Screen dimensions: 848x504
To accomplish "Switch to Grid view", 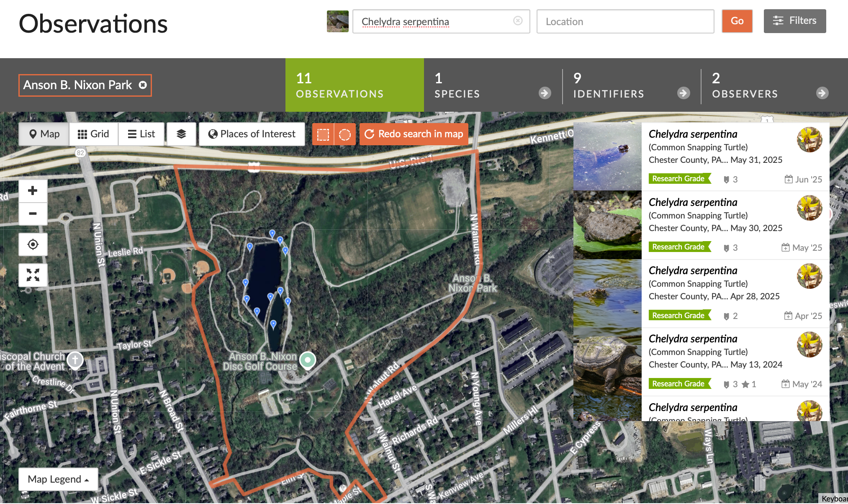I will click(93, 134).
